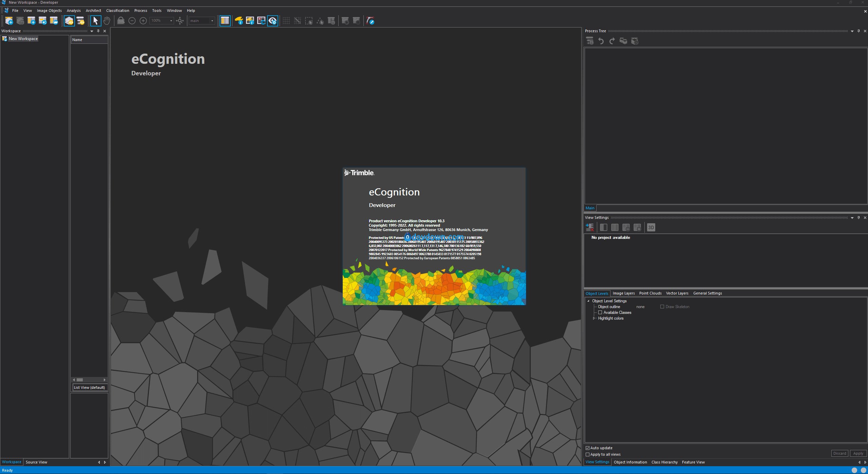The height and width of the screenshot is (474, 868).
Task: Uncheck the Auto update checkbox
Action: (588, 448)
